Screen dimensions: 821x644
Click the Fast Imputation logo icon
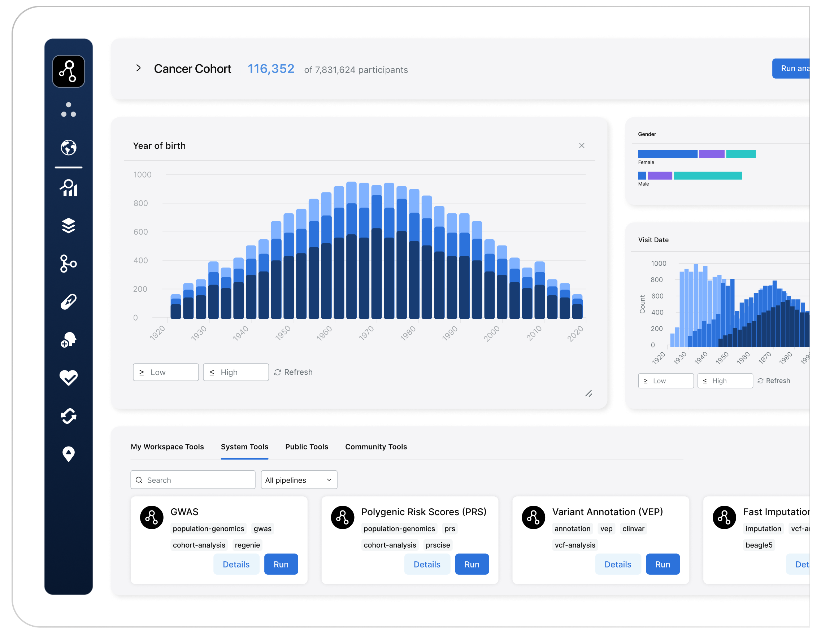[725, 518]
